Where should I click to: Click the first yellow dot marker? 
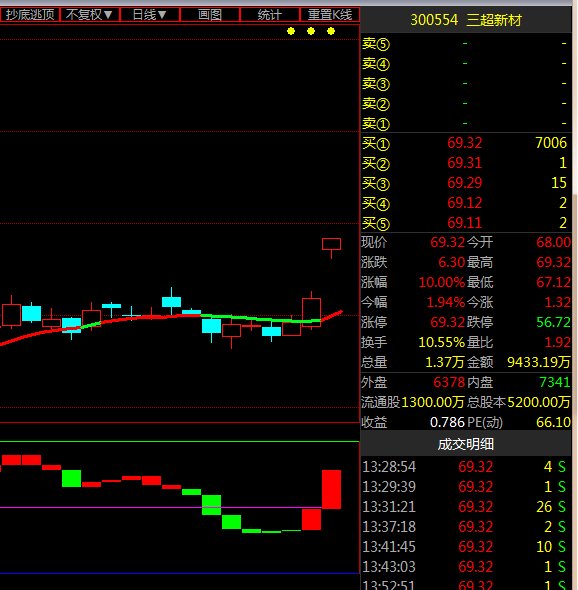click(291, 31)
